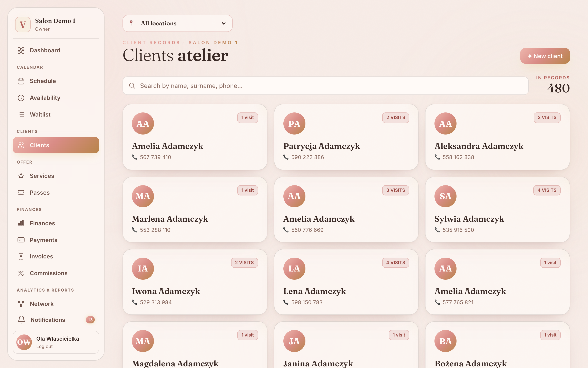Open the Commissions menu item
Screen dimensions: 588x368
point(56,273)
